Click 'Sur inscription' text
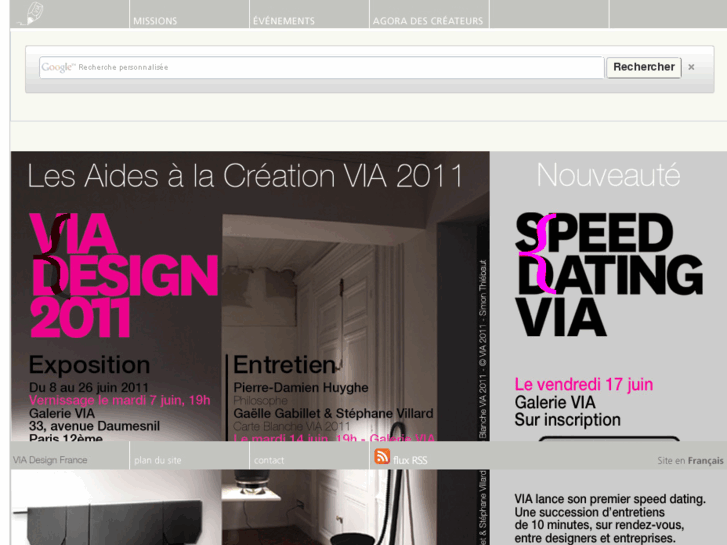Screen dimensions: 727x545 568,420
